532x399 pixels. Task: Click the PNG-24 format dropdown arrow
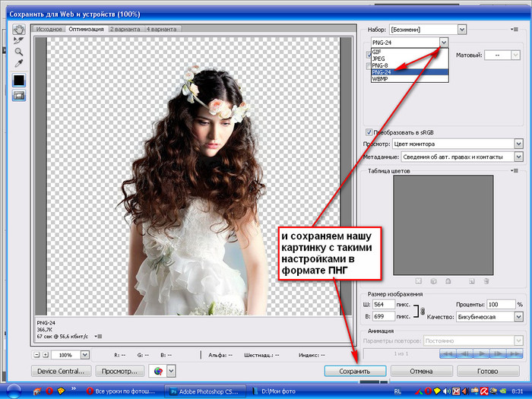[444, 43]
